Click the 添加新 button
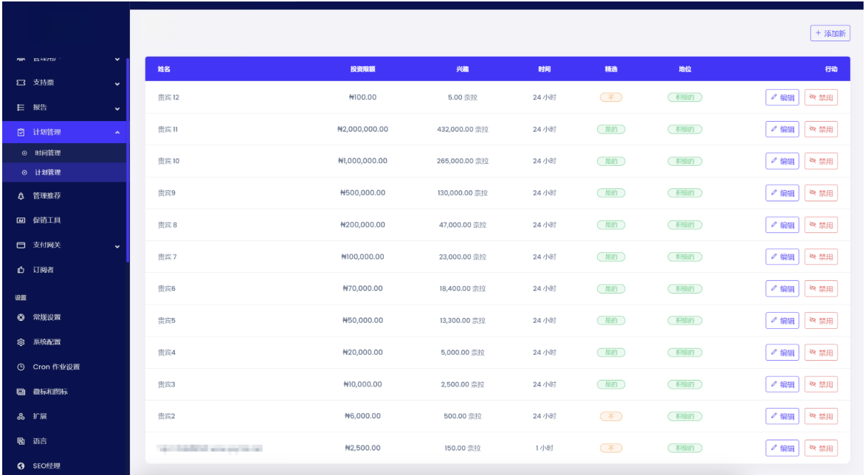The height and width of the screenshot is (475, 868). point(830,33)
